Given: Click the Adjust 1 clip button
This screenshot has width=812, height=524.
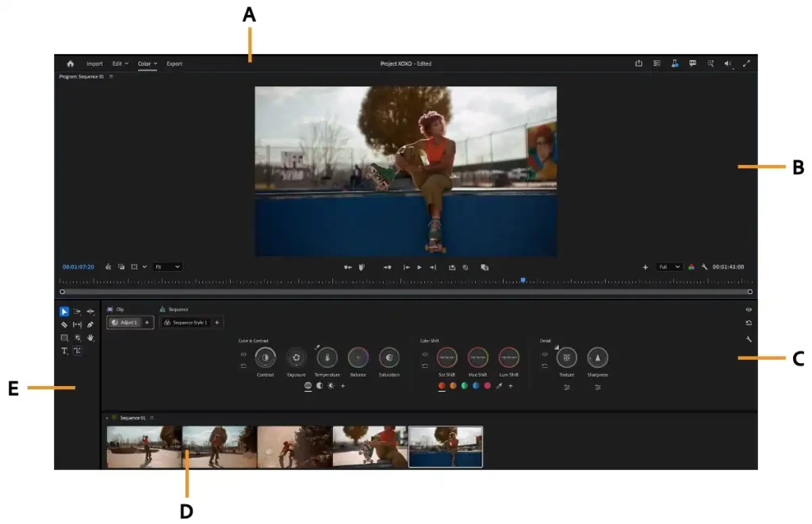Looking at the screenshot, I should tap(124, 323).
